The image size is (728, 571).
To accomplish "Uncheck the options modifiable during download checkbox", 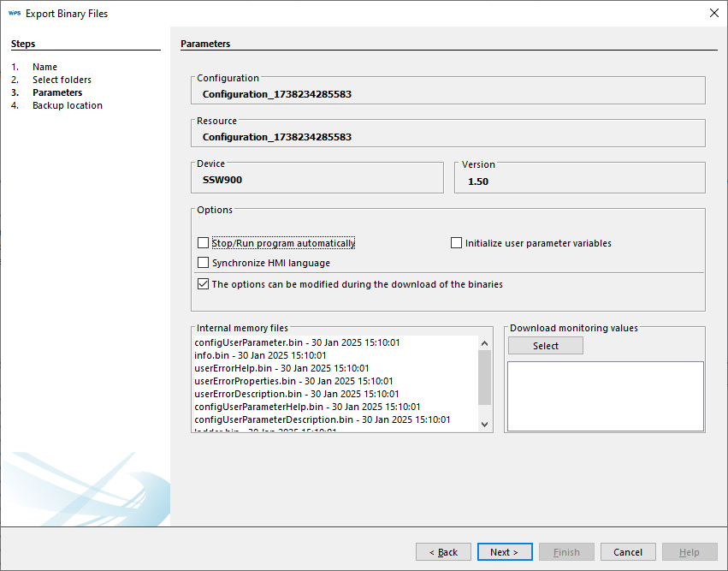I will tap(203, 283).
